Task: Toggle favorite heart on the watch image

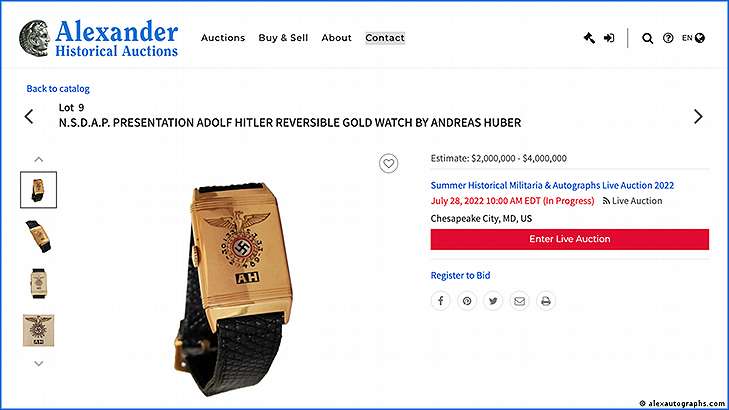Action: point(388,163)
